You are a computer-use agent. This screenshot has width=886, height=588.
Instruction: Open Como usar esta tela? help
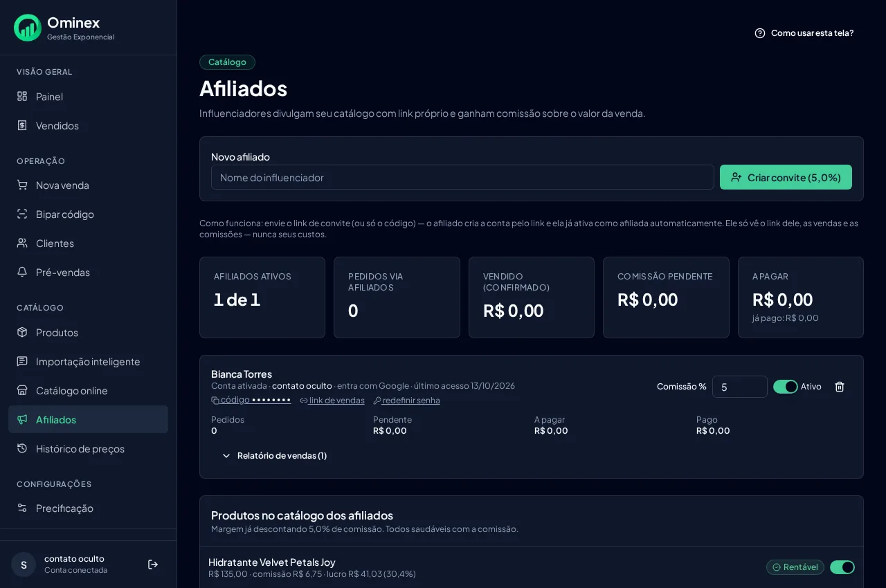click(x=804, y=33)
